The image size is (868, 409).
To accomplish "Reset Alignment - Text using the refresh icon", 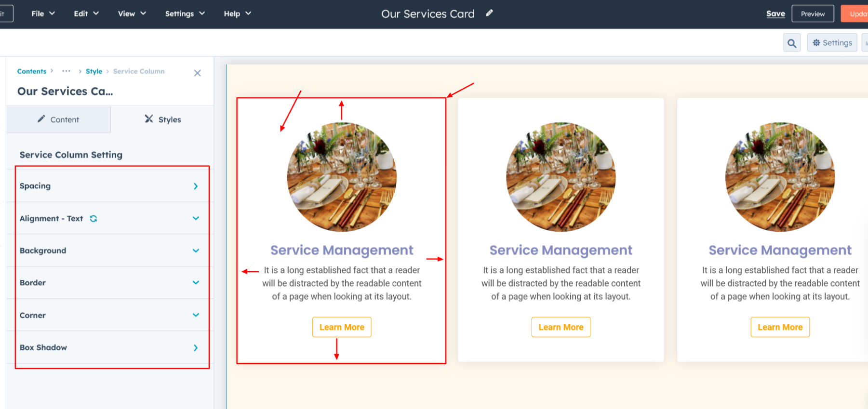I will coord(93,218).
